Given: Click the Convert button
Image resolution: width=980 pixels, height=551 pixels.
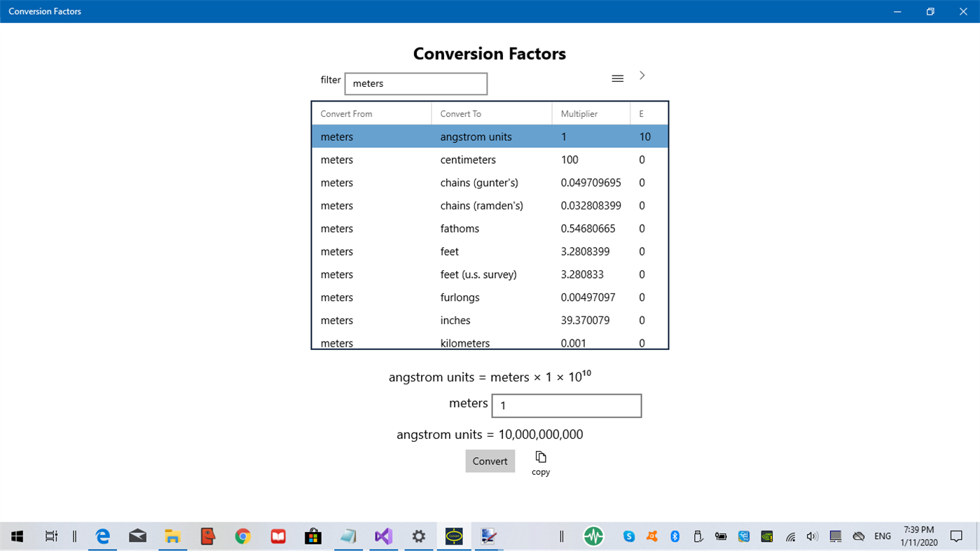Looking at the screenshot, I should [490, 461].
